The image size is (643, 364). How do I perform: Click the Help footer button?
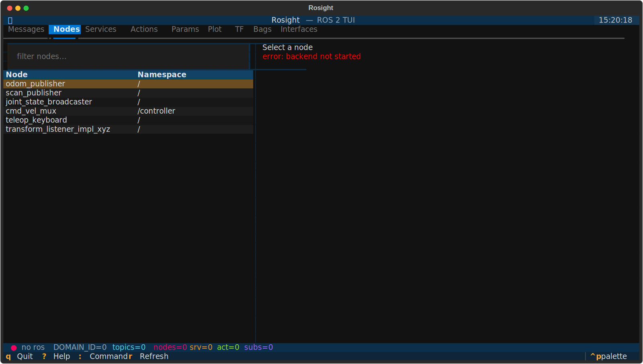pos(56,356)
